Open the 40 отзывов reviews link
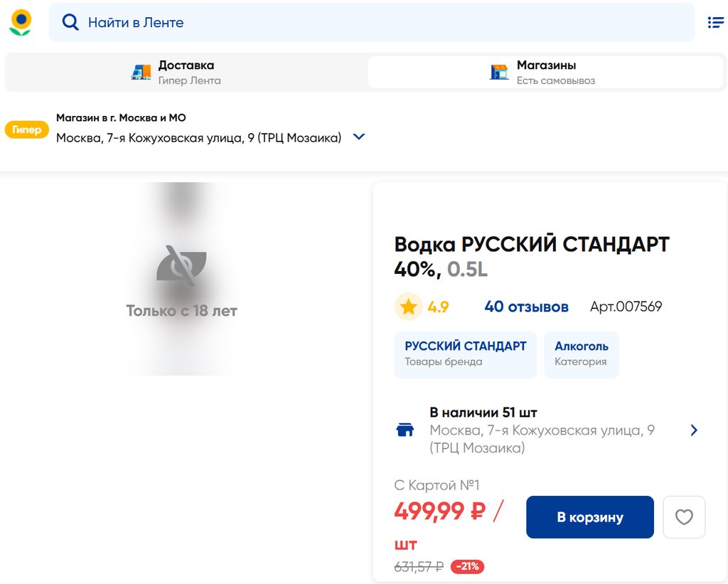The image size is (728, 584). 526,307
